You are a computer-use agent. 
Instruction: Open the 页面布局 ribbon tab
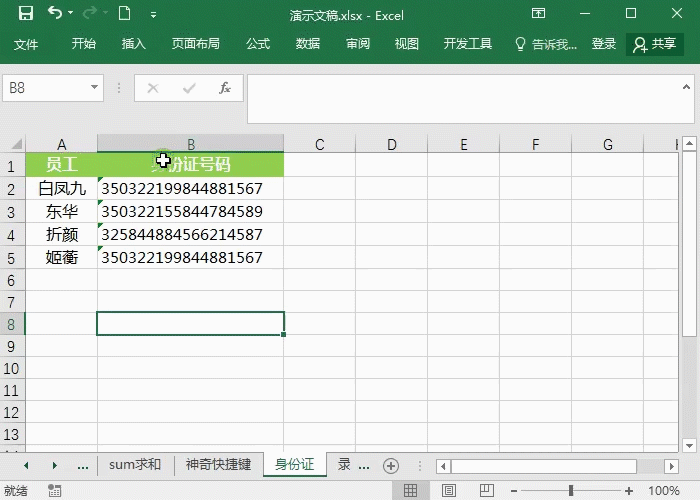click(x=196, y=43)
